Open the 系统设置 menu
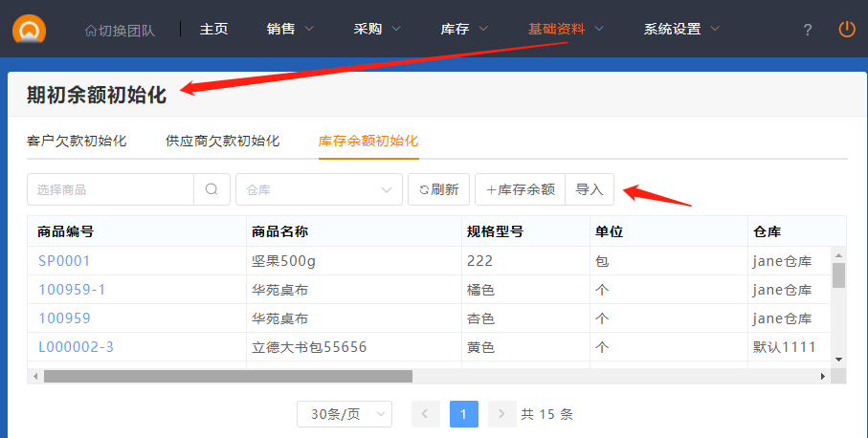Viewport: 868px width, 438px height. click(681, 29)
